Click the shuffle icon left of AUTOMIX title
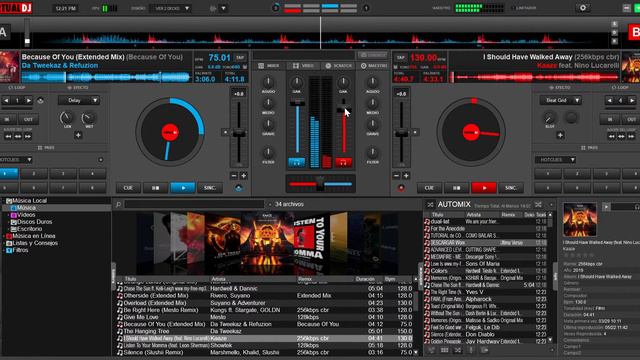 [430, 204]
